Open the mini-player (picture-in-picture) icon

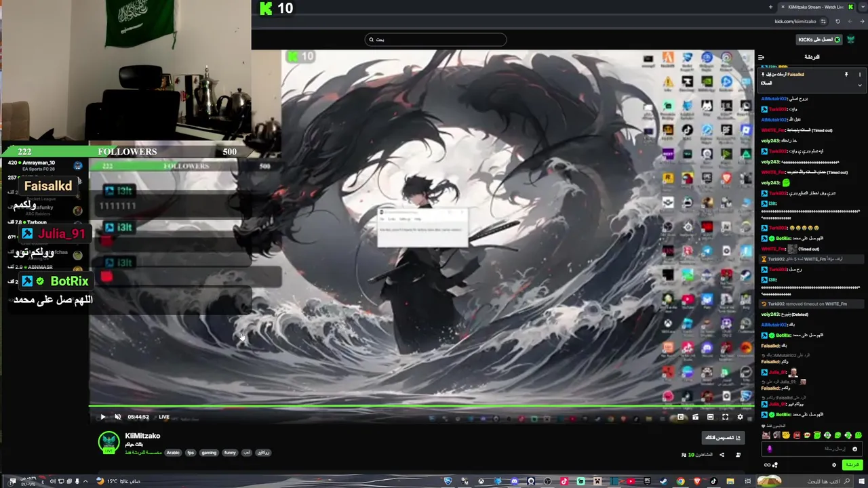tap(680, 417)
